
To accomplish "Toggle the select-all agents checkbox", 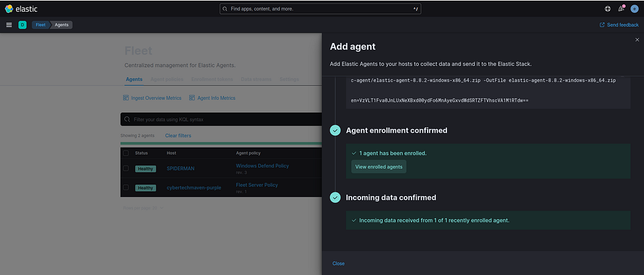I will pyautogui.click(x=126, y=153).
